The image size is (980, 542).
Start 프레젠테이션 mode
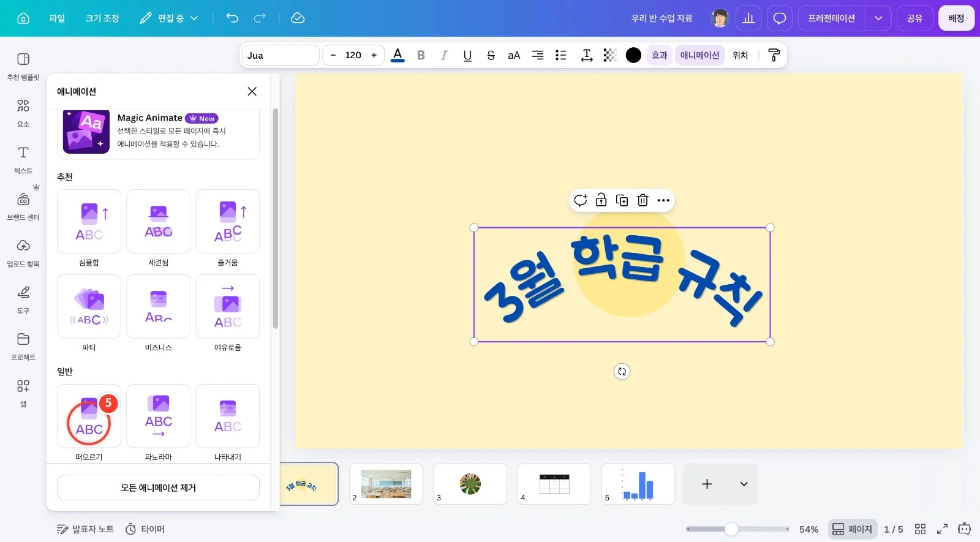pyautogui.click(x=831, y=18)
